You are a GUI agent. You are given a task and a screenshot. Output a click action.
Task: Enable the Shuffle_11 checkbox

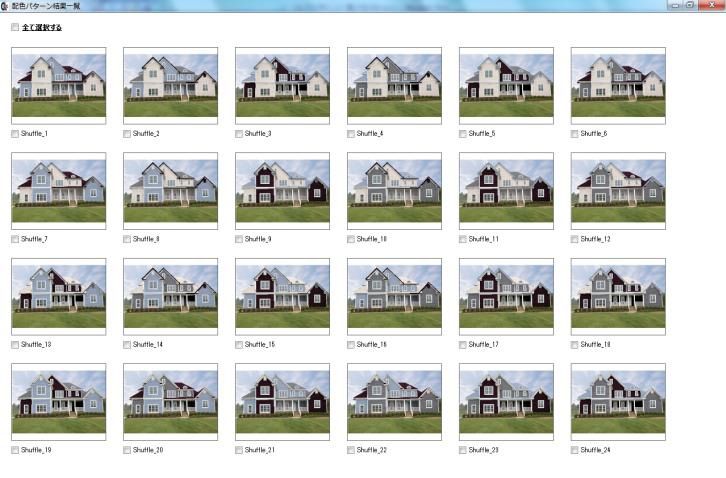tap(463, 239)
